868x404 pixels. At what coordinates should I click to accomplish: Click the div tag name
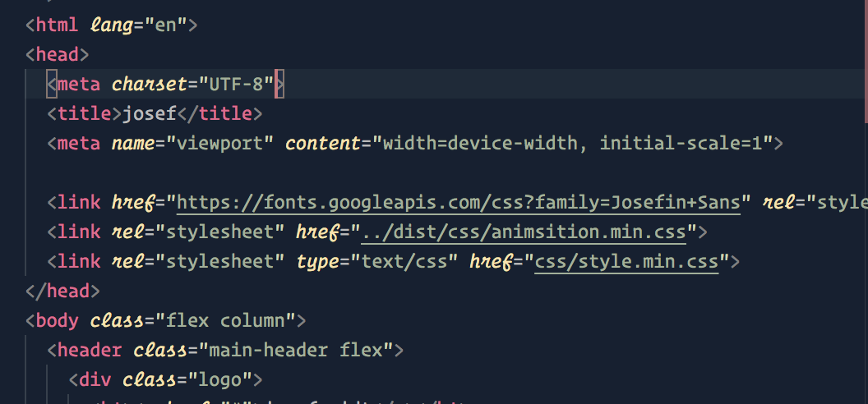95,379
